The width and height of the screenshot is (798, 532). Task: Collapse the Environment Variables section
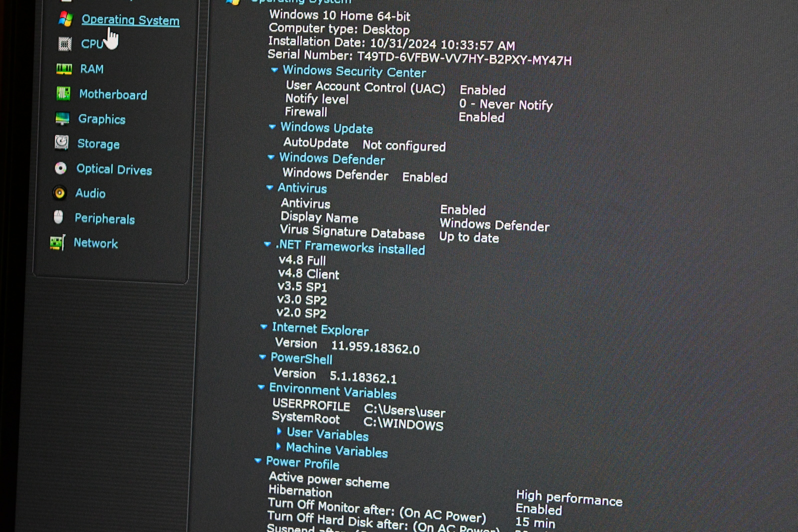point(261,387)
